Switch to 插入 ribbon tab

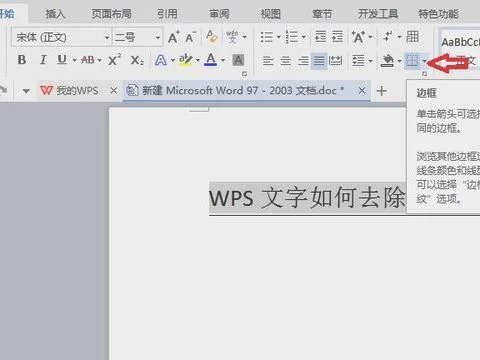point(55,14)
